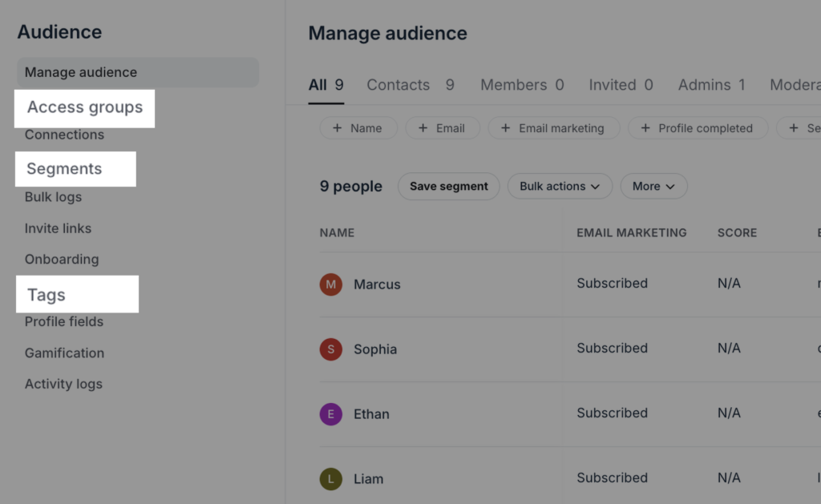Switch to Contacts tab
The image size is (821, 504).
[x=410, y=85]
